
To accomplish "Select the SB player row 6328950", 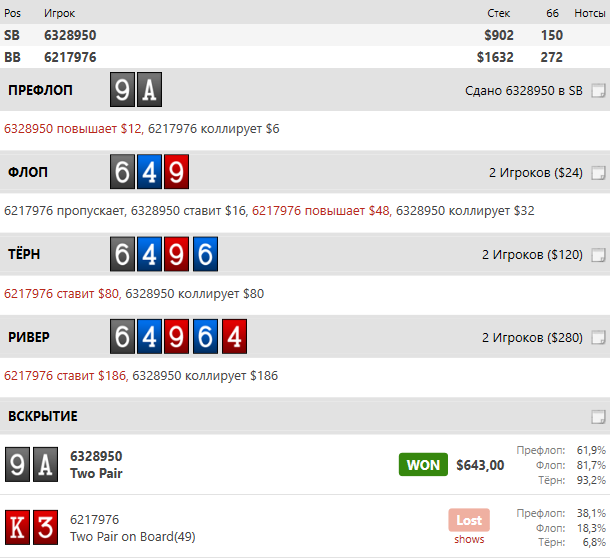I will (x=305, y=35).
